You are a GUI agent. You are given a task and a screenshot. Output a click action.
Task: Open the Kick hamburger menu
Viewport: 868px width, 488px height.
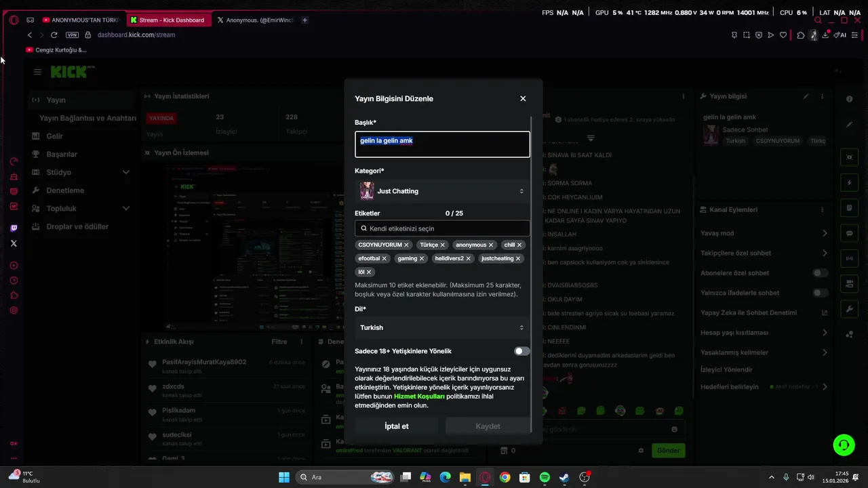tap(37, 72)
